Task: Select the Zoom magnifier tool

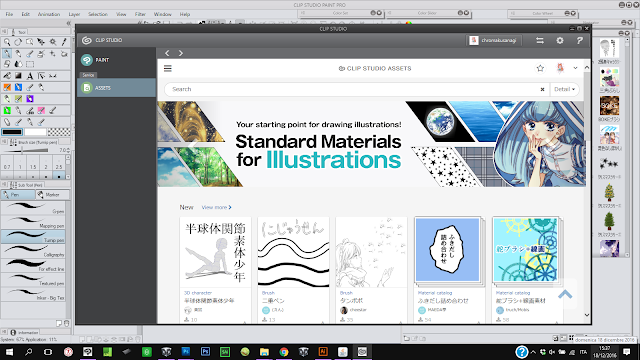Action: click(7, 42)
